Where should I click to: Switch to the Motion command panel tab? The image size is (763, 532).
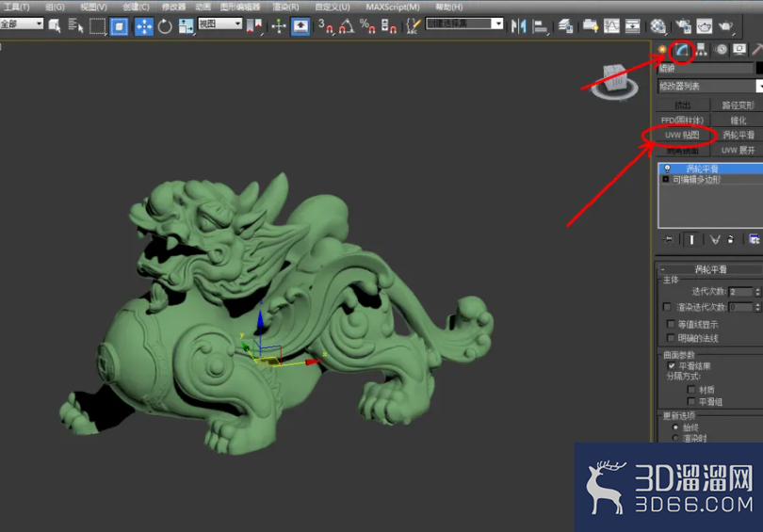pyautogui.click(x=722, y=50)
